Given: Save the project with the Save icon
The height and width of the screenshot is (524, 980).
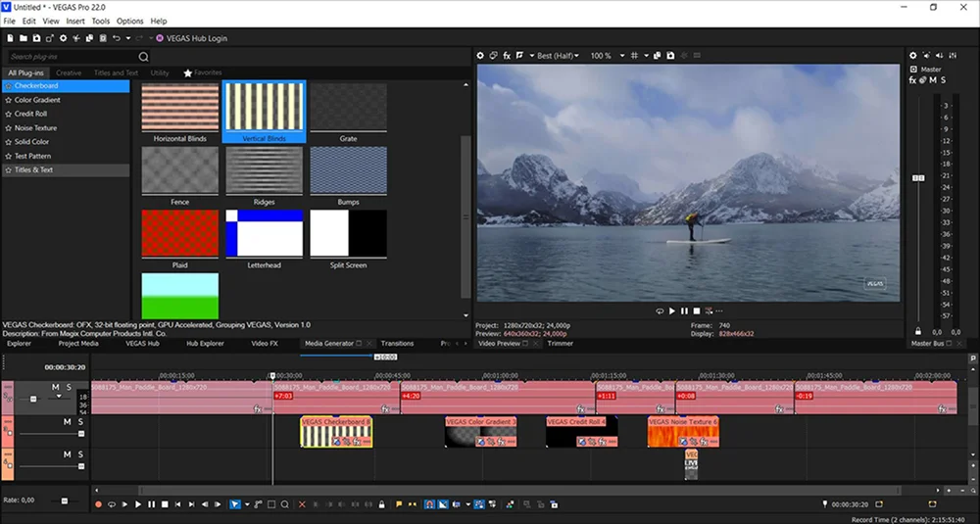Looking at the screenshot, I should (36, 38).
